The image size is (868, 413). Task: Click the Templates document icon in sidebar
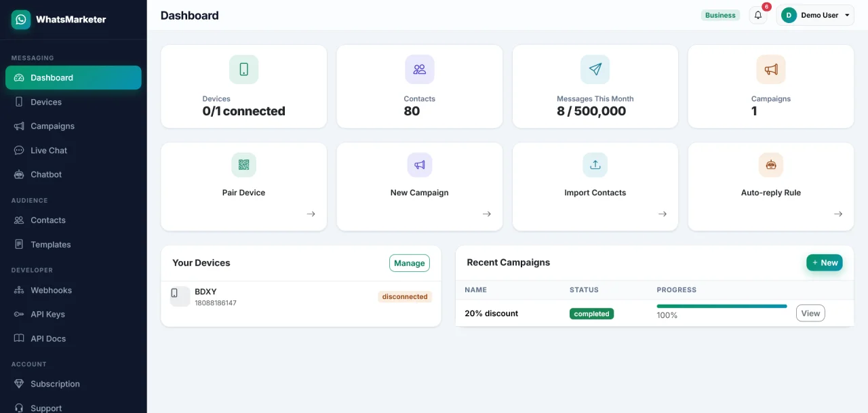pyautogui.click(x=19, y=244)
